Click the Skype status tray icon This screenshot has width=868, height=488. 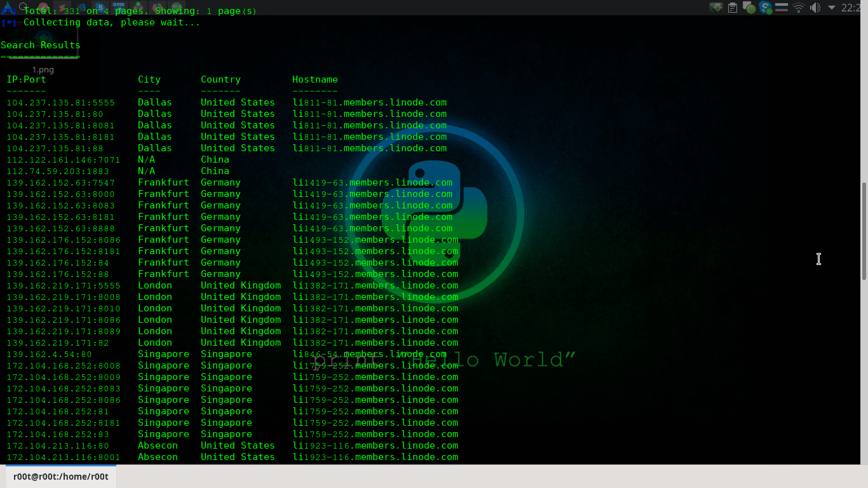click(766, 8)
